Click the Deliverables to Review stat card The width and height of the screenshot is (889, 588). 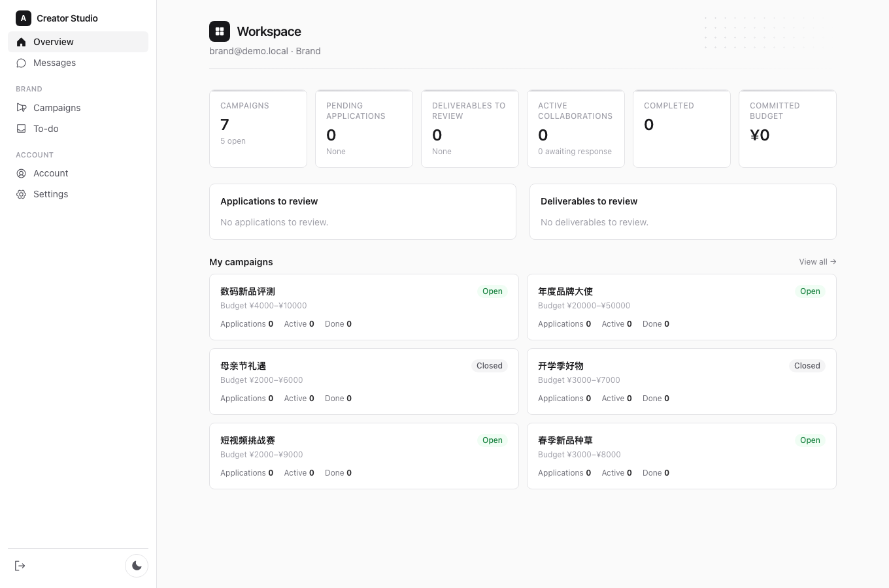click(x=470, y=129)
